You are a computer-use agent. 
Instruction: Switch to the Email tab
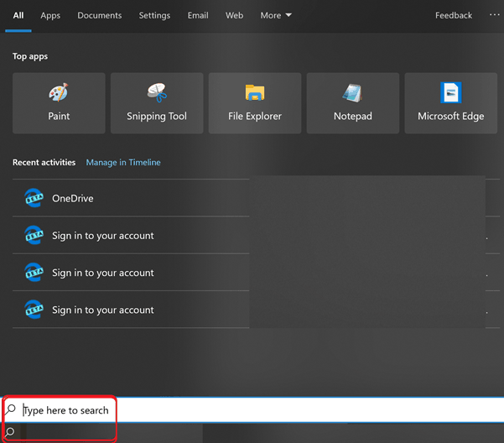click(x=198, y=15)
